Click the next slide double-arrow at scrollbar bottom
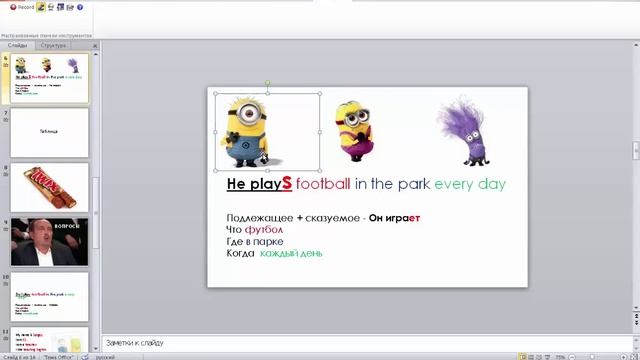 coord(636,323)
